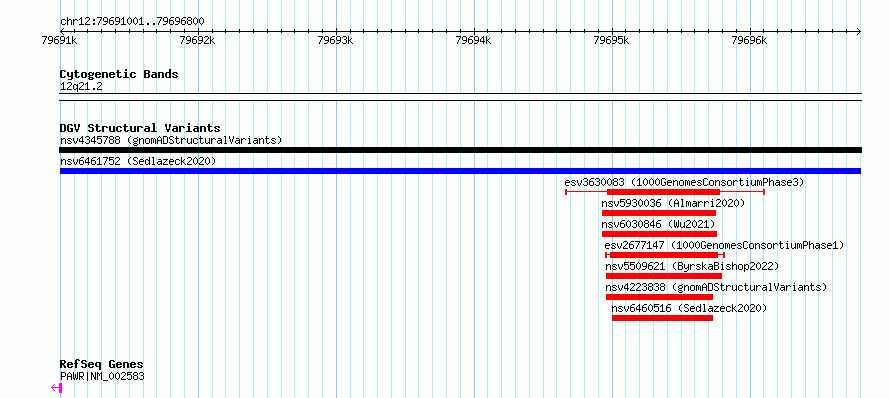Open esv3630083 (1000GenomesConsortiumPhase3) label
Viewport: 890px width, 398px height.
685,182
